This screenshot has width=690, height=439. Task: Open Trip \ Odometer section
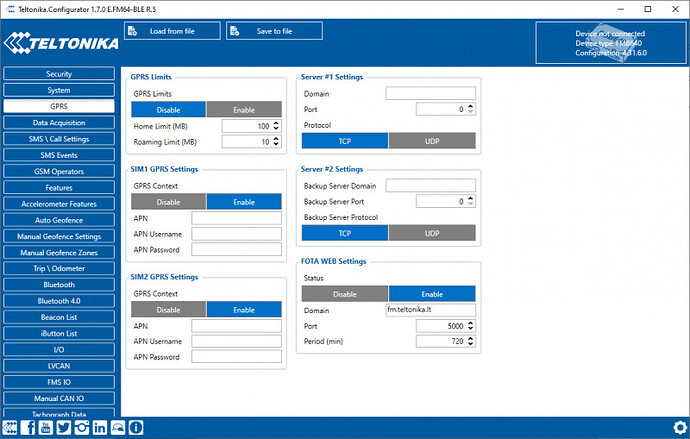click(59, 268)
